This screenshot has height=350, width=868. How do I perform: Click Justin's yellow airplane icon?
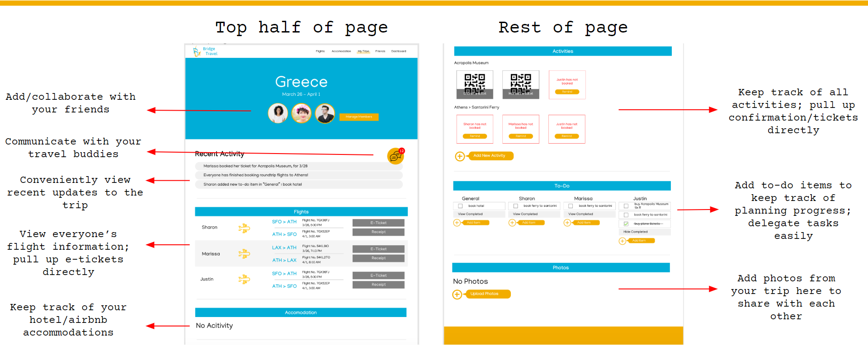pyautogui.click(x=244, y=280)
